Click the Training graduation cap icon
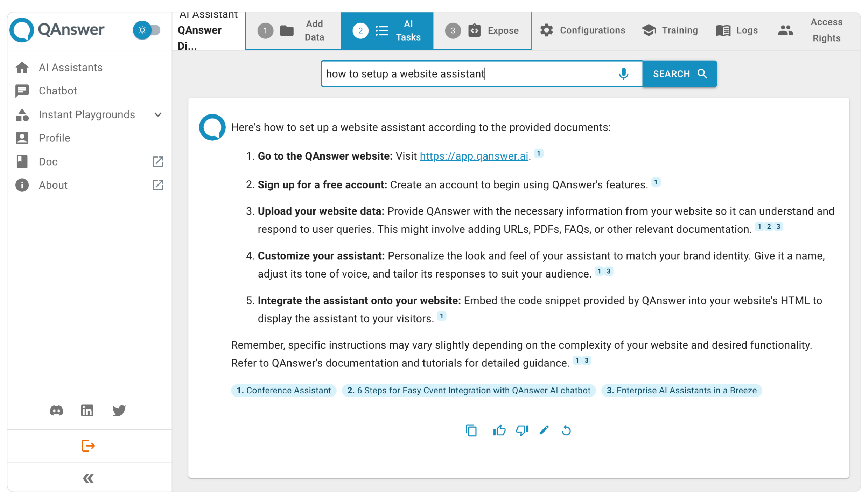 650,30
